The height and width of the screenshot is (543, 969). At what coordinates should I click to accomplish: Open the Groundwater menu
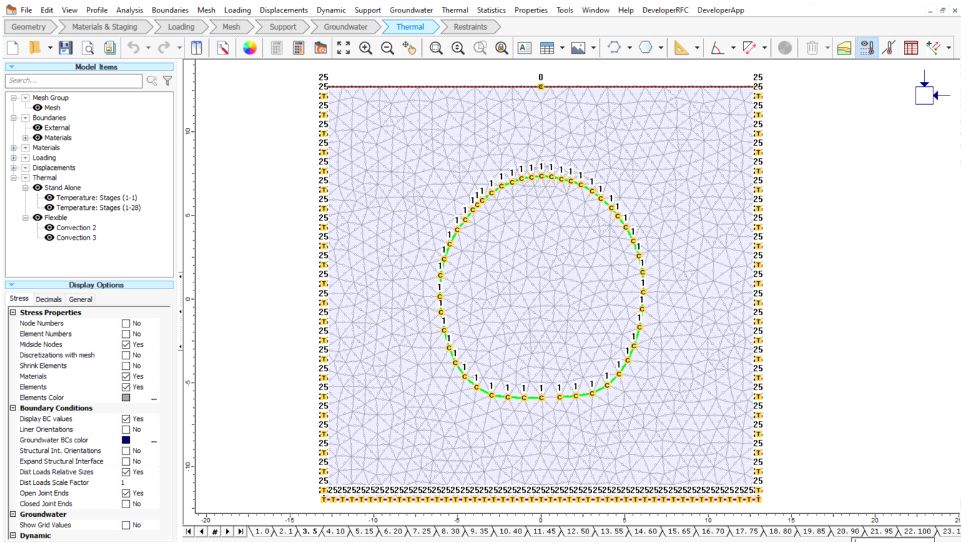coord(411,9)
